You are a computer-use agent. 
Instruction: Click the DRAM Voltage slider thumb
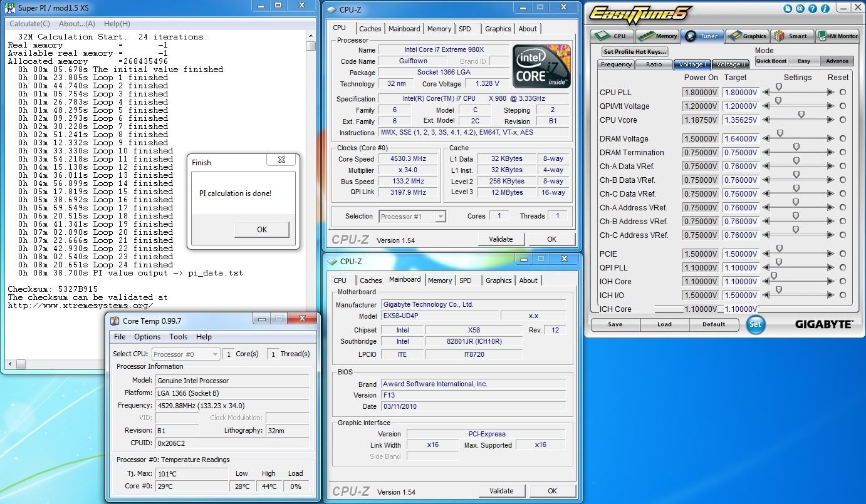point(780,133)
